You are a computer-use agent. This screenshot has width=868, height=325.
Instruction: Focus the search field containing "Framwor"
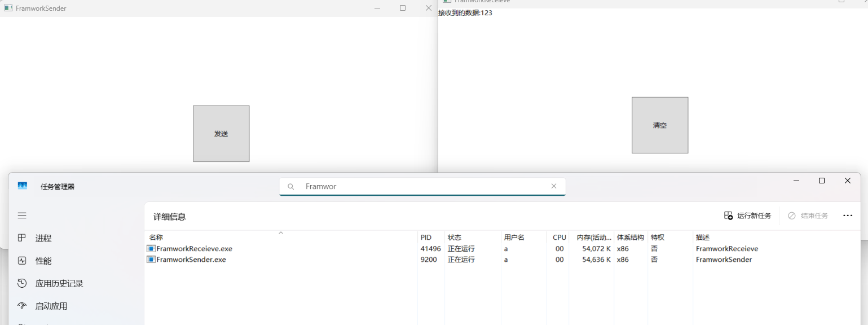(423, 186)
